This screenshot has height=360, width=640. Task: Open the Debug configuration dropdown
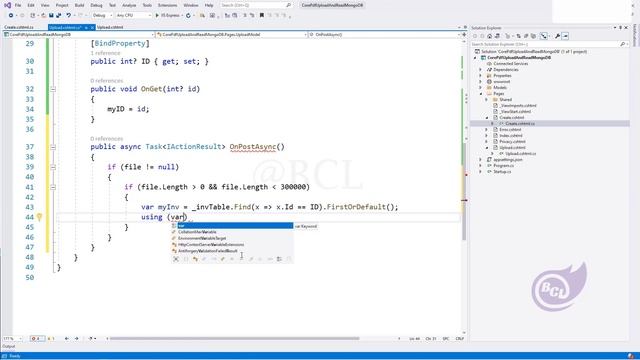pos(102,15)
